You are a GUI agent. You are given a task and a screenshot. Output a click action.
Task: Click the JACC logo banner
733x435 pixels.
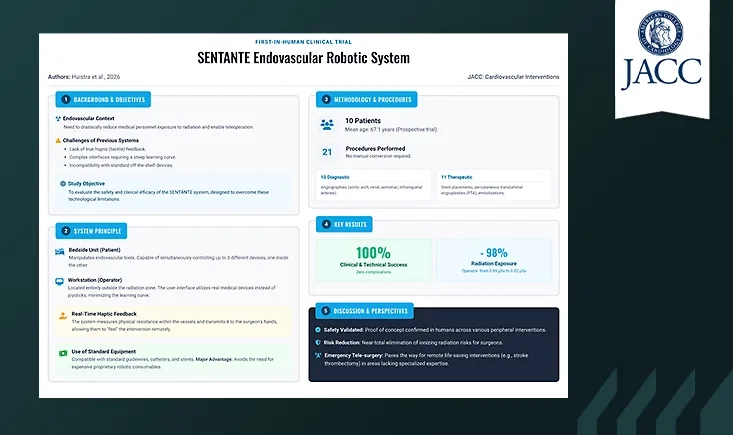[662, 58]
